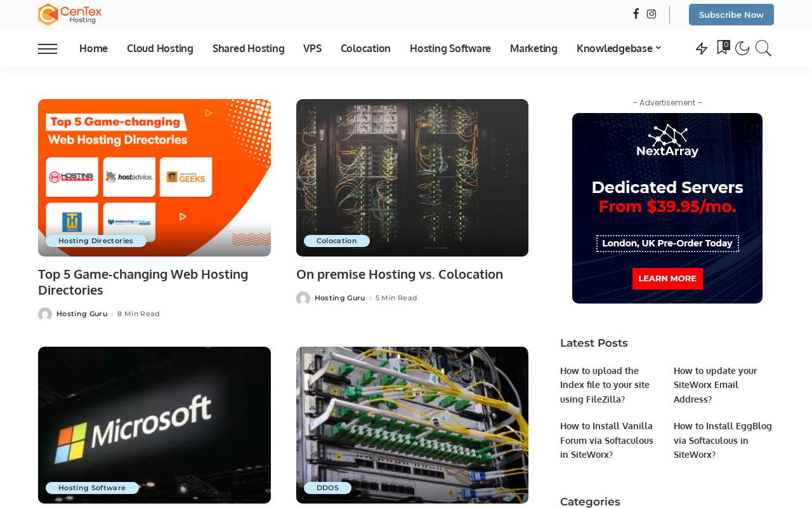The width and height of the screenshot is (812, 508).
Task: Open the Web Hosting Directories thumbnail
Action: click(x=154, y=178)
